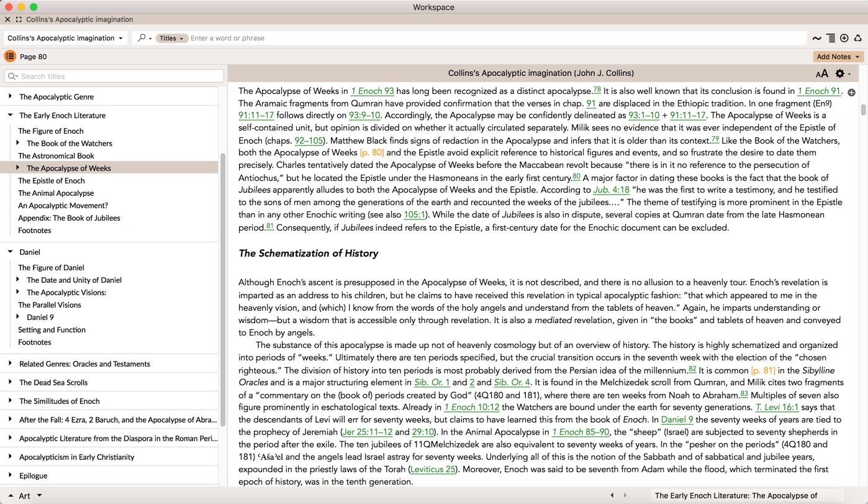Viewport: 868px width, 504px height.
Task: Click the Page 80 indicator
Action: [34, 57]
